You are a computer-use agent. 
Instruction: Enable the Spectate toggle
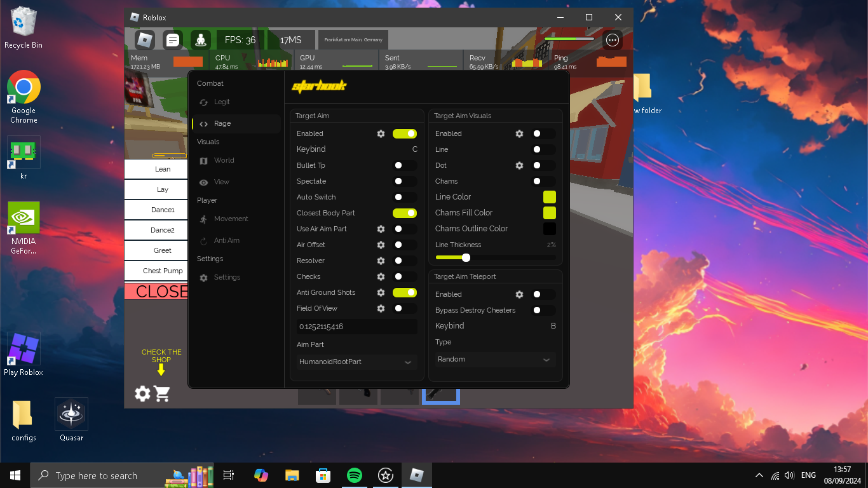(x=405, y=181)
